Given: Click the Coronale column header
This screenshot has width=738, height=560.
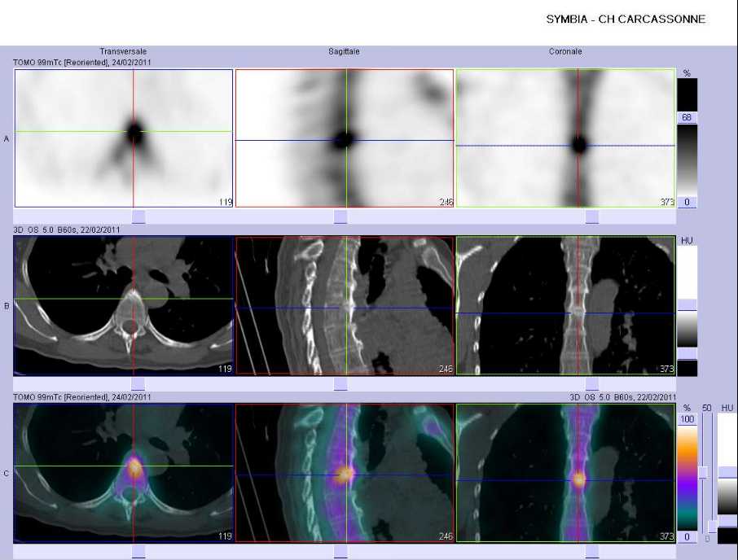Looking at the screenshot, I should pyautogui.click(x=565, y=51).
